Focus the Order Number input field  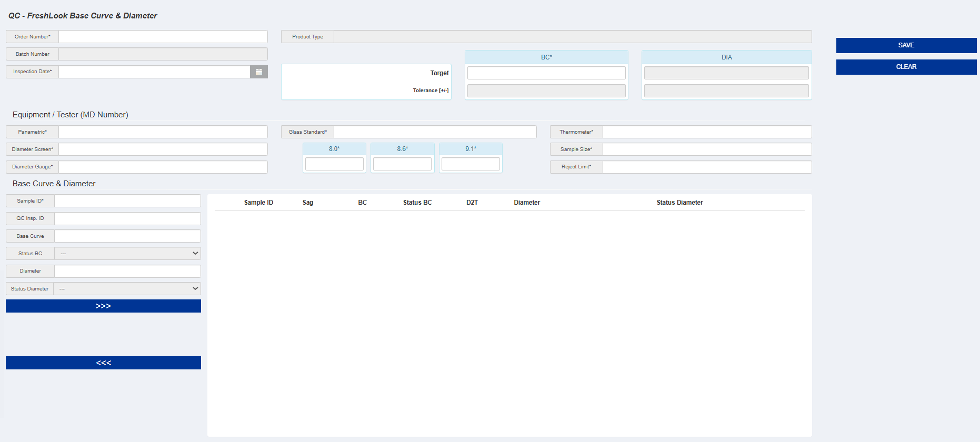coord(163,37)
